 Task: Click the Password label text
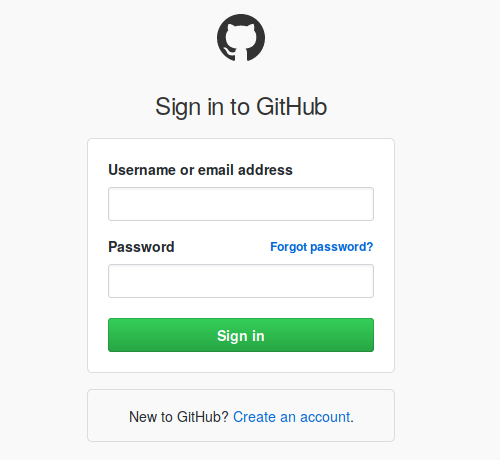141,247
